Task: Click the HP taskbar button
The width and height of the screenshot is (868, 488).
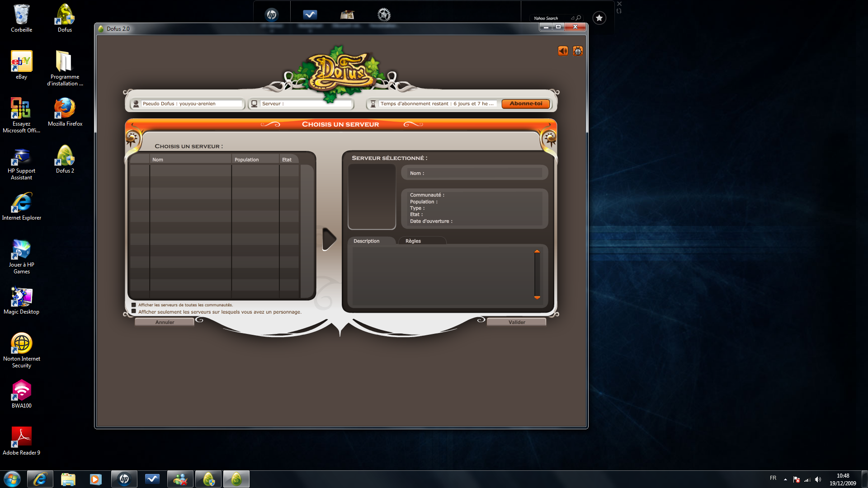Action: click(x=124, y=479)
